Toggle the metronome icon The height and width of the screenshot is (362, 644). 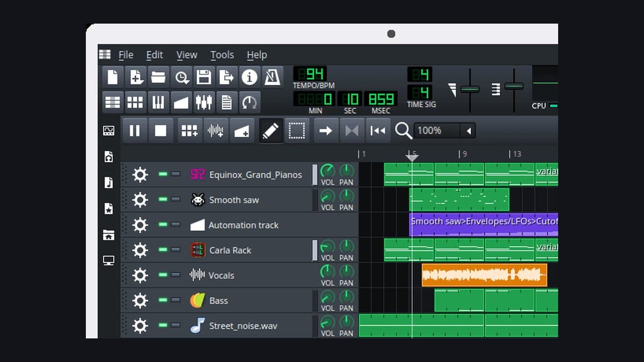coord(272,77)
